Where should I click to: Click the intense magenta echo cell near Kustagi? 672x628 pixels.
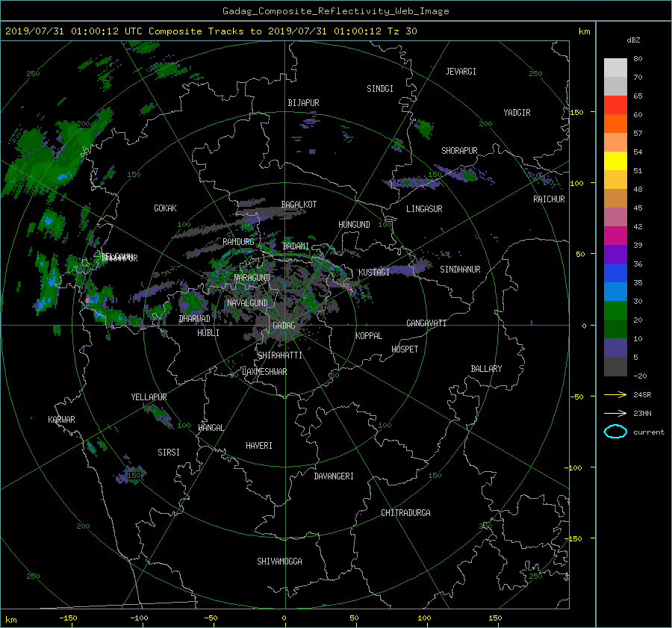point(351,289)
